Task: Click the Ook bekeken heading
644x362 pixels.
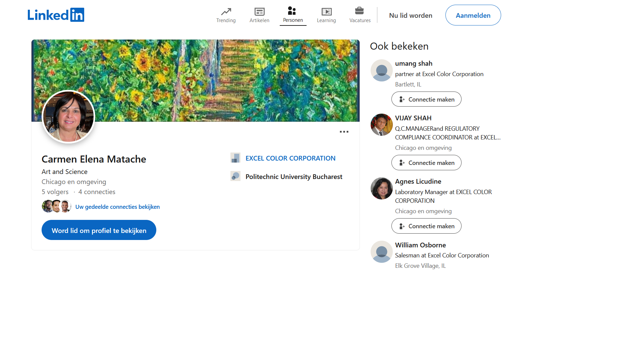Action: pyautogui.click(x=399, y=46)
